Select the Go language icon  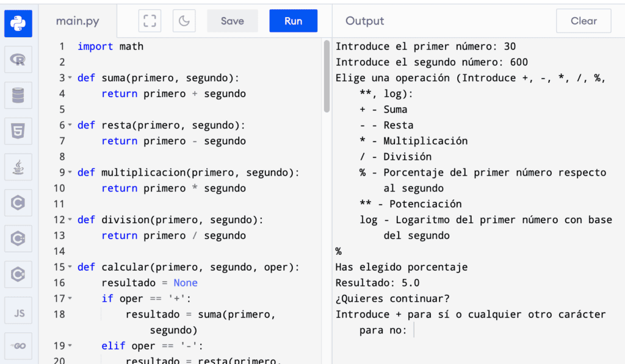[18, 346]
